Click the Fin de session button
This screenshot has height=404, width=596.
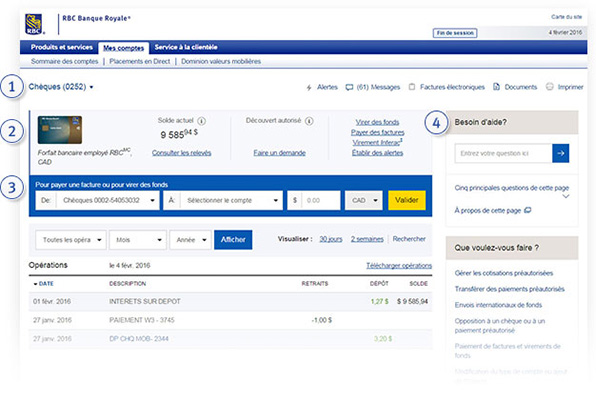tap(455, 33)
